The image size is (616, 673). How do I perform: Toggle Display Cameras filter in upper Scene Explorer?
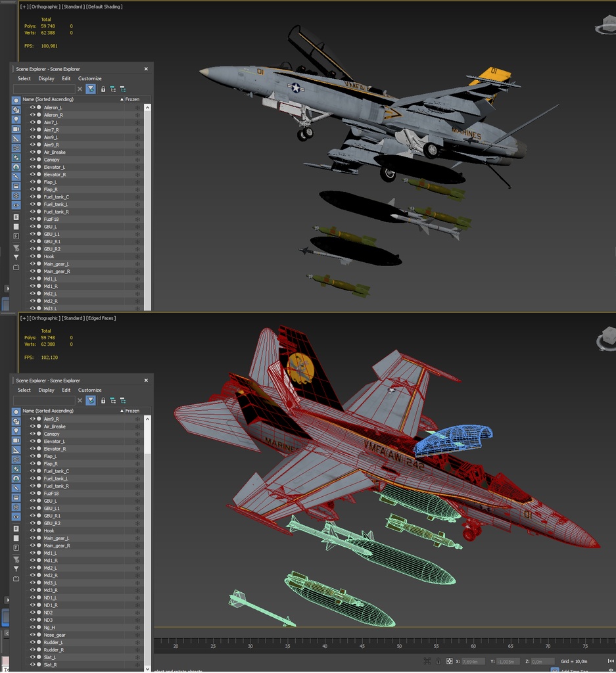coord(16,129)
